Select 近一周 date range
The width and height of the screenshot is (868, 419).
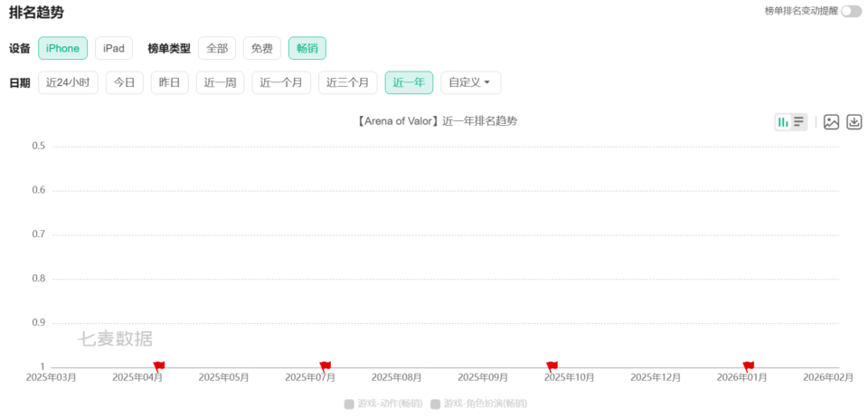point(220,82)
